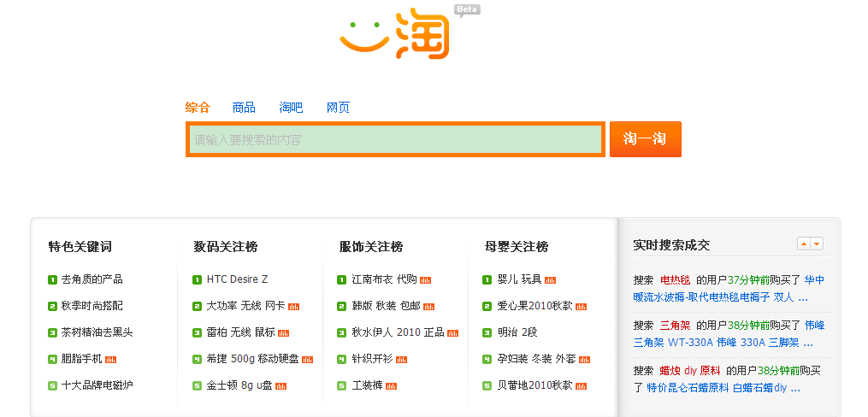Click the red 电热毯 search keyword
Viewport: 868px width, 417px height.
click(x=676, y=279)
